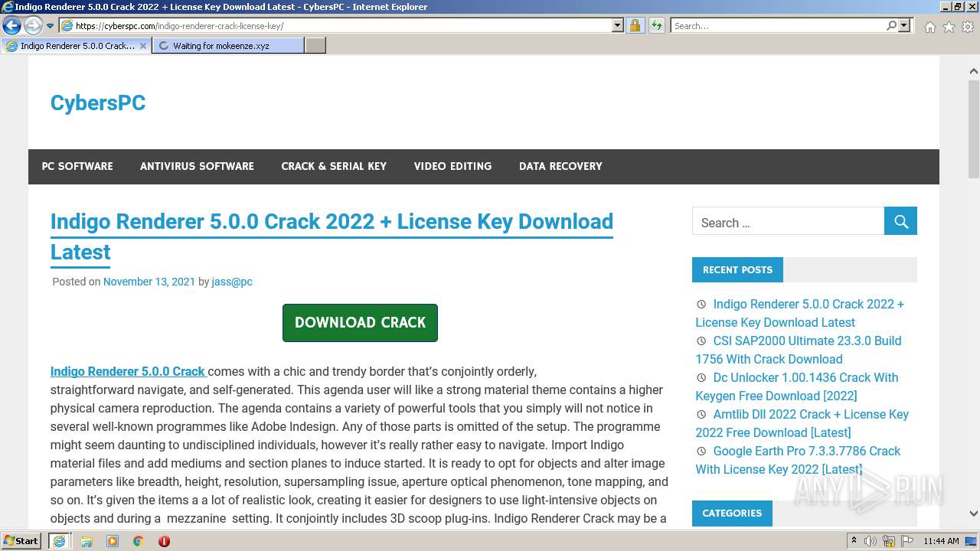
Task: Click the 11:44 AM taskbar clock
Action: (941, 541)
